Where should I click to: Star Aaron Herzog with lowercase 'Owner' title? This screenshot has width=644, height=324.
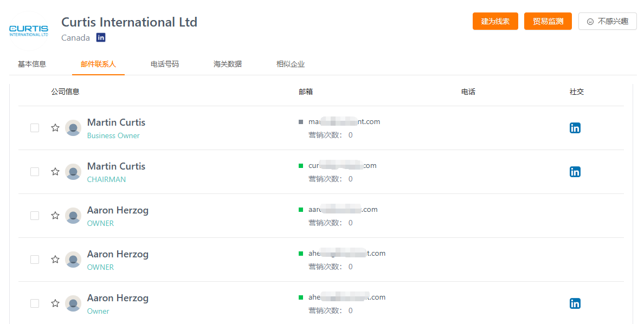55,303
